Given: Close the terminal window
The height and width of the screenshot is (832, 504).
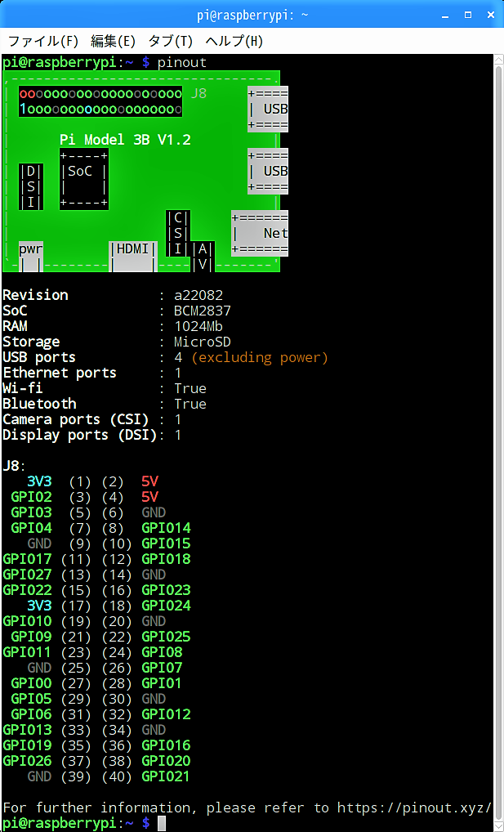Looking at the screenshot, I should 492,15.
